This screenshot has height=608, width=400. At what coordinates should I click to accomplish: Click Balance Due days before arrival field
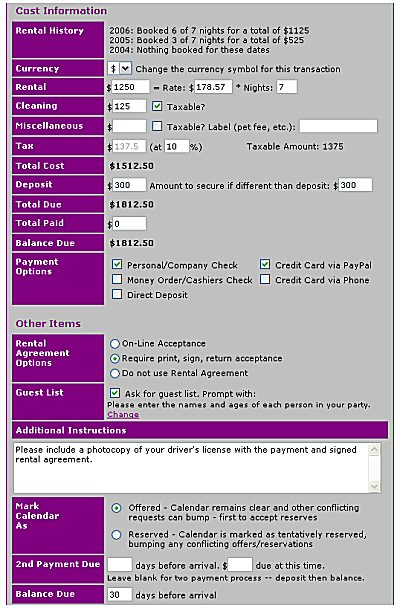(120, 594)
